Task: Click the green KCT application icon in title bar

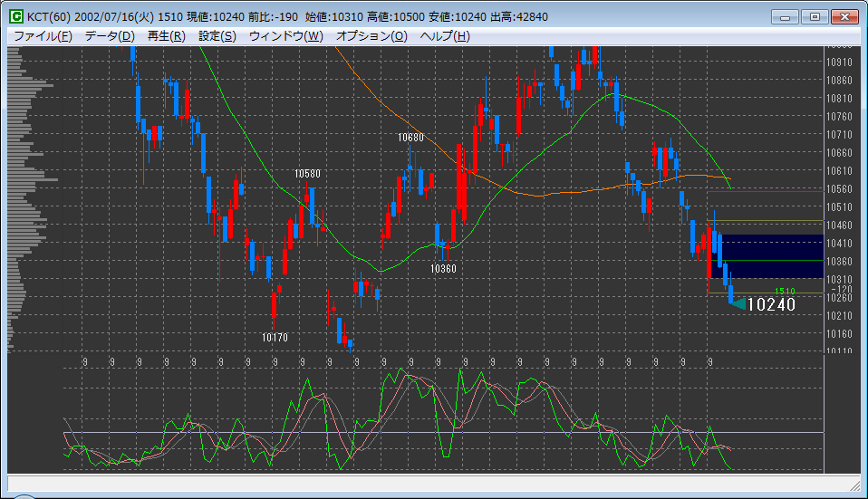Action: pyautogui.click(x=16, y=17)
